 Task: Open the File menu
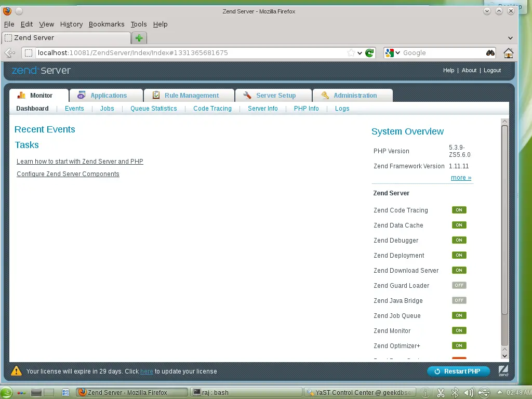9,24
